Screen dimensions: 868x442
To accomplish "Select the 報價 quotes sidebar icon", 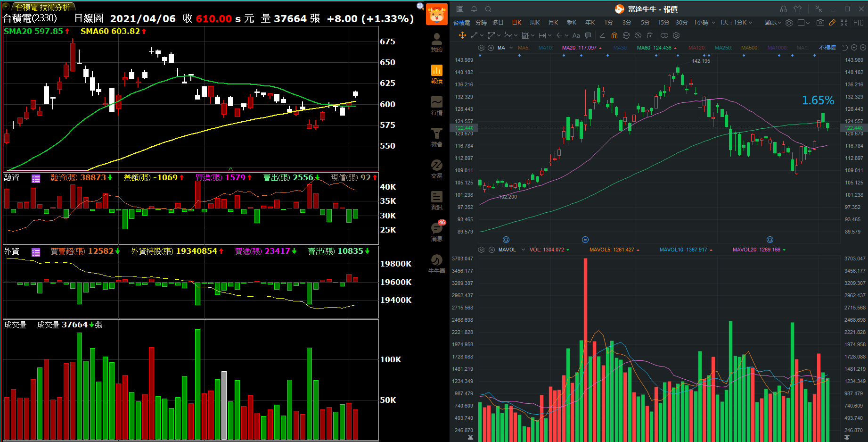I will point(437,74).
